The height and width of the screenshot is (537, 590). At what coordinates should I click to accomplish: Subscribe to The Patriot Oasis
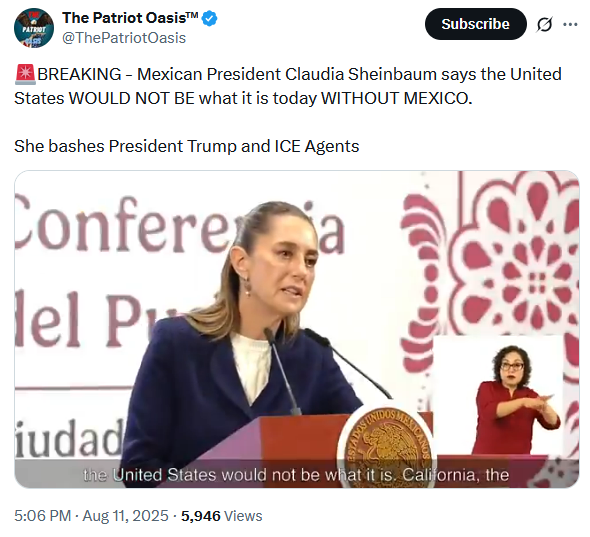click(475, 24)
